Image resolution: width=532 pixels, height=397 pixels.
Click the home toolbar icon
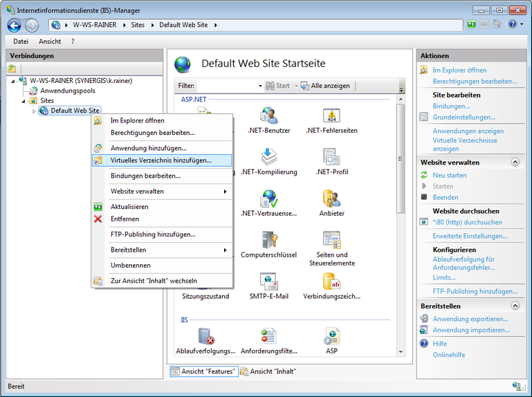pyautogui.click(x=497, y=24)
